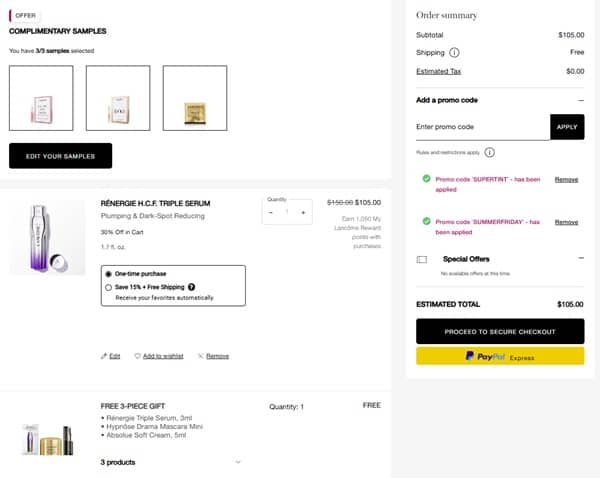Apply the entered promo code

coord(567,127)
